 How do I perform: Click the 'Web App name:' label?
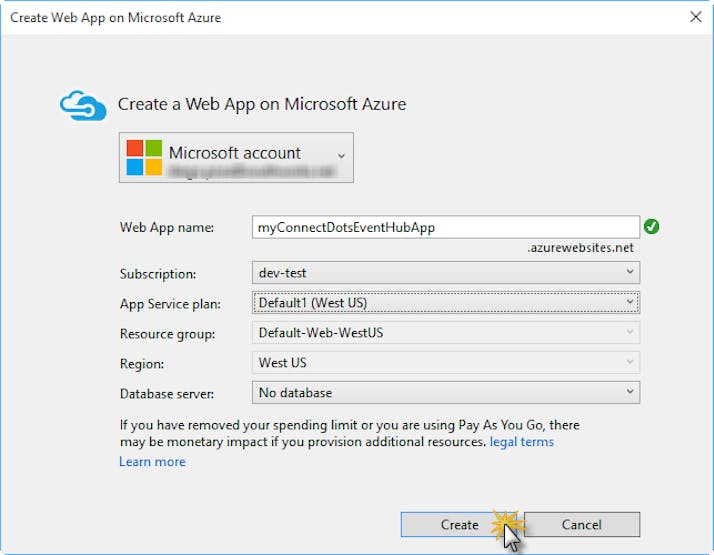pos(167,227)
